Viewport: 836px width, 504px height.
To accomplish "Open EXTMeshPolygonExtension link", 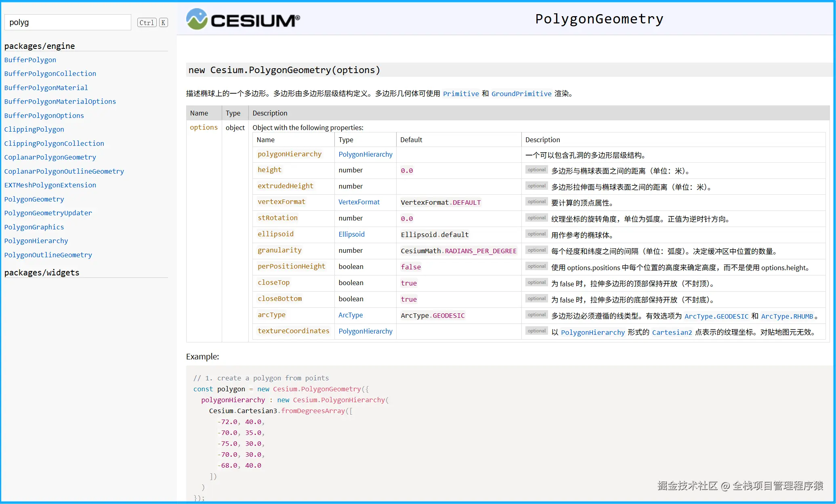I will coord(50,185).
